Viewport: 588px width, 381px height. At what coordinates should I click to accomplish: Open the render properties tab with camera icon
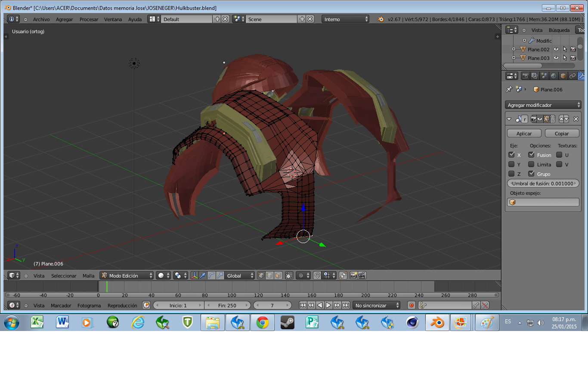pos(526,76)
